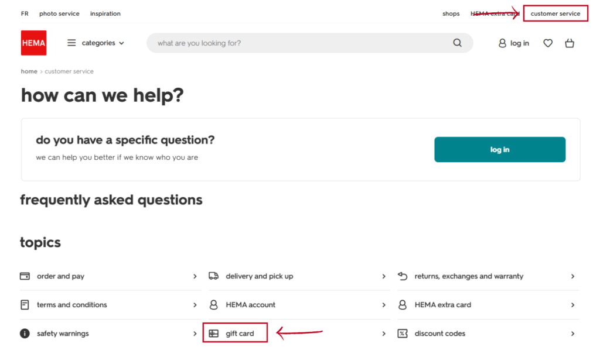
Task: Click the home breadcrumb link
Action: [29, 71]
